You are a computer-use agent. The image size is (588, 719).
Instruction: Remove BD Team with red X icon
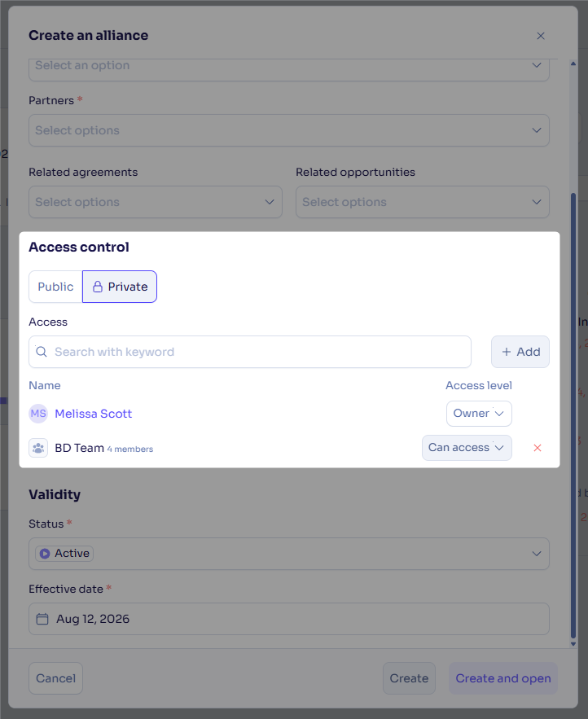click(538, 448)
